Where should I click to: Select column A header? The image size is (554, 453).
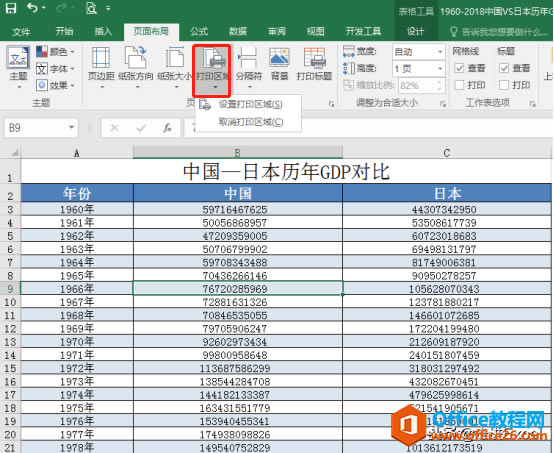[x=77, y=153]
